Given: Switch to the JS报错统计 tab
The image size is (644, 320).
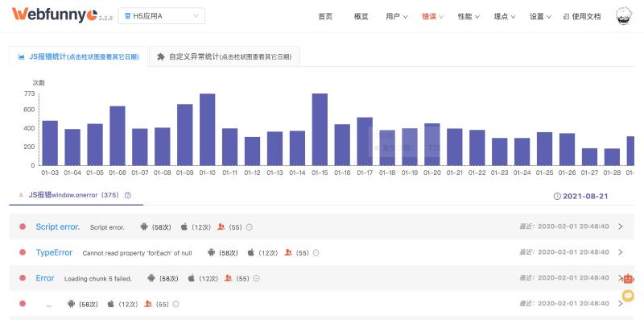Looking at the screenshot, I should (x=78, y=56).
